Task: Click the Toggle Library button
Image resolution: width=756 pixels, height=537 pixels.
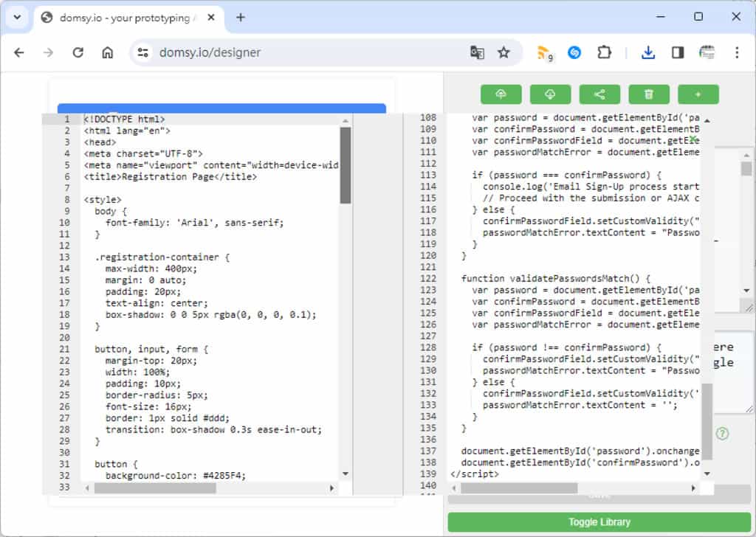Action: click(x=599, y=522)
